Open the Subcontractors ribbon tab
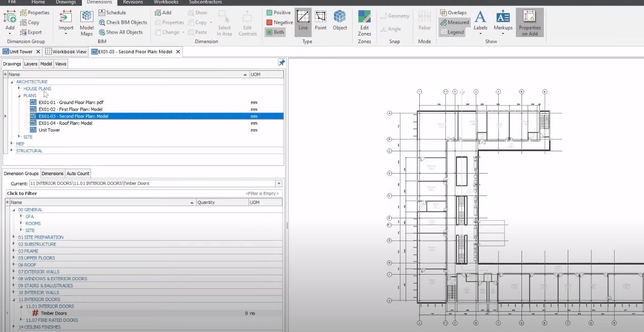The height and width of the screenshot is (332, 644). [x=205, y=2]
